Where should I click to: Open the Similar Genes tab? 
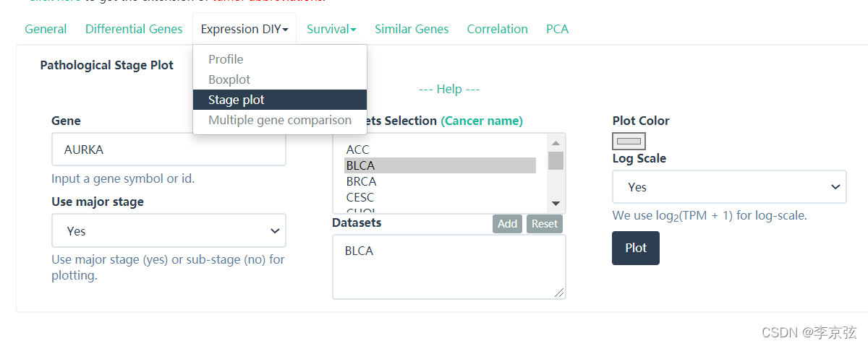(412, 30)
